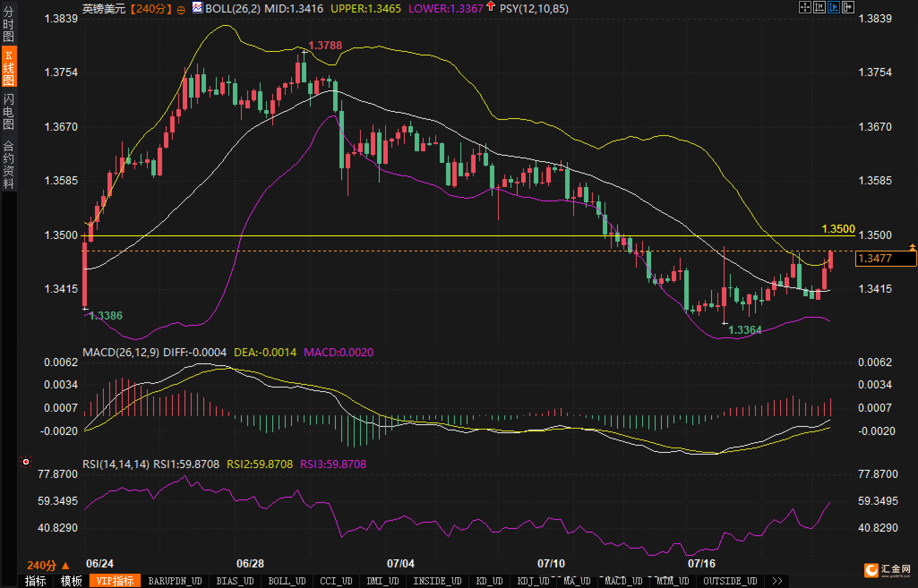Viewport: 918px width, 588px height.
Task: Select the BOLL_UD indicator
Action: click(x=287, y=581)
